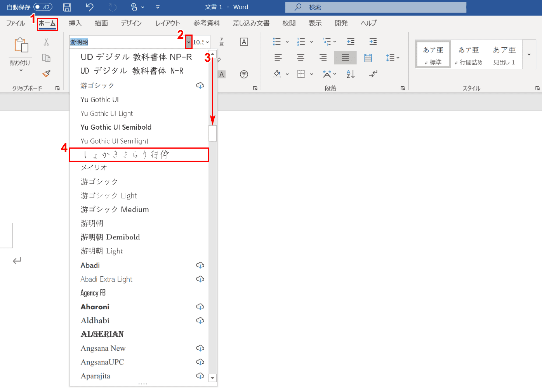Image resolution: width=542 pixels, height=392 pixels.
Task: Select the しょかきさらり行体 font
Action: pyautogui.click(x=139, y=154)
